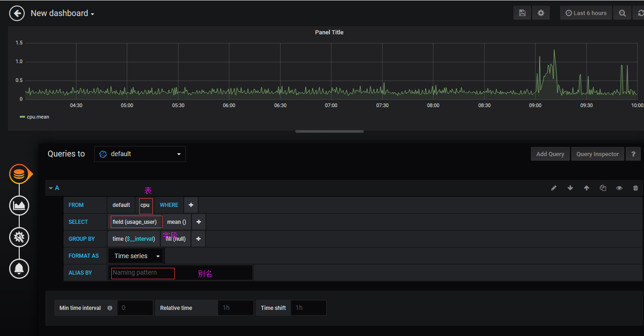Open the Visualization tab in the sidebar
The image size is (644, 336).
click(x=19, y=205)
